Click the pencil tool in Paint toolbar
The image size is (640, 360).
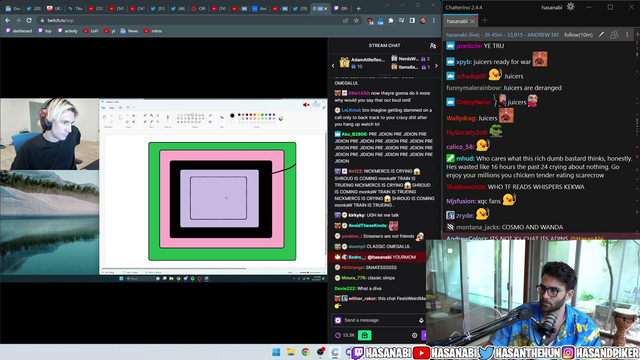[145, 116]
